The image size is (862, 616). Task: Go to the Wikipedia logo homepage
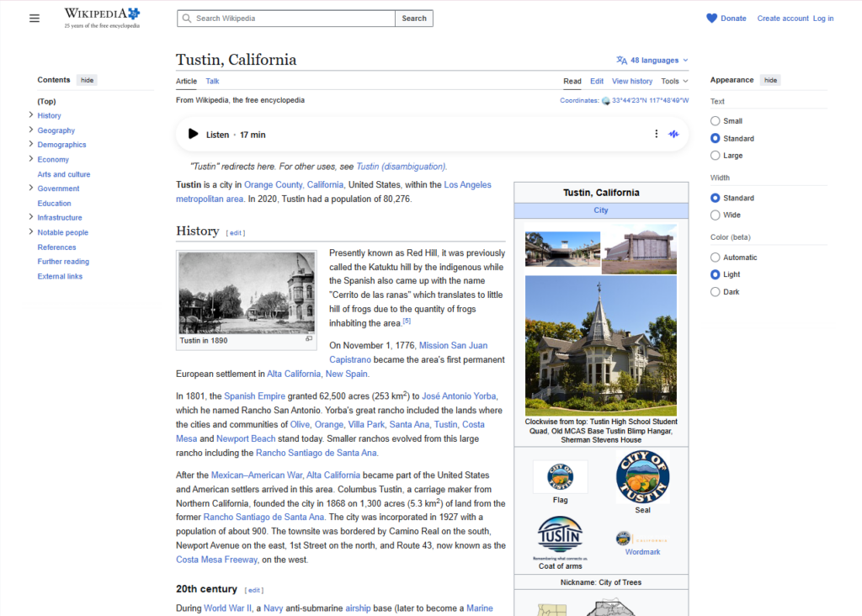pos(102,19)
